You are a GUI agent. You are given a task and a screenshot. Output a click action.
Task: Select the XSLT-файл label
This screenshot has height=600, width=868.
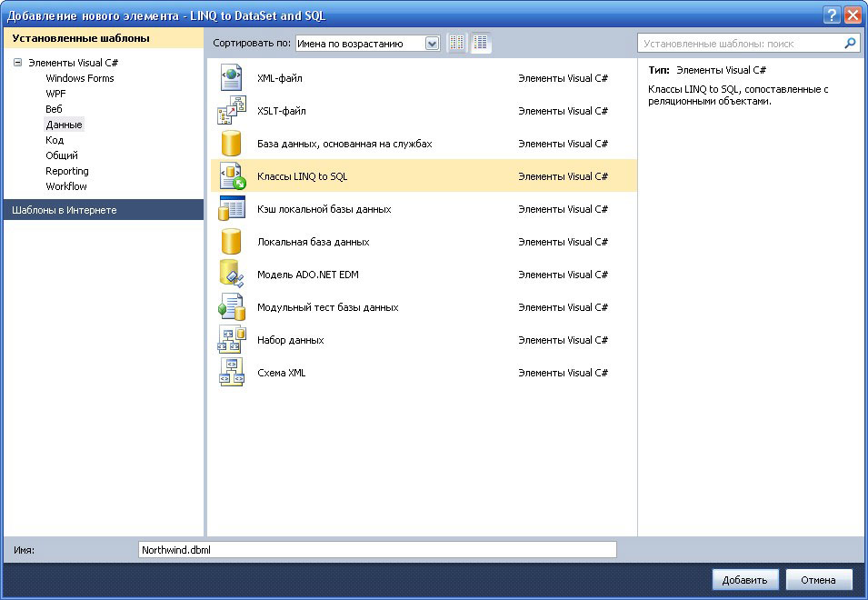pyautogui.click(x=281, y=111)
